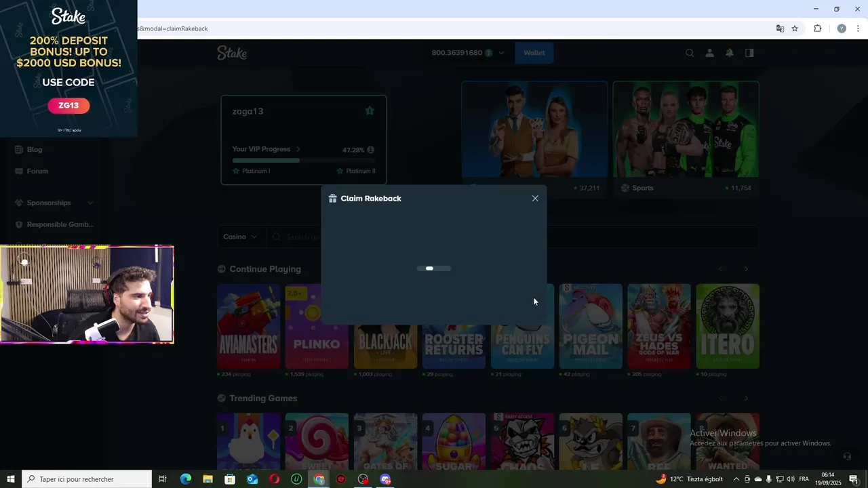Switch to Chrome on the taskbar
Image resolution: width=868 pixels, height=488 pixels.
pos(319,479)
